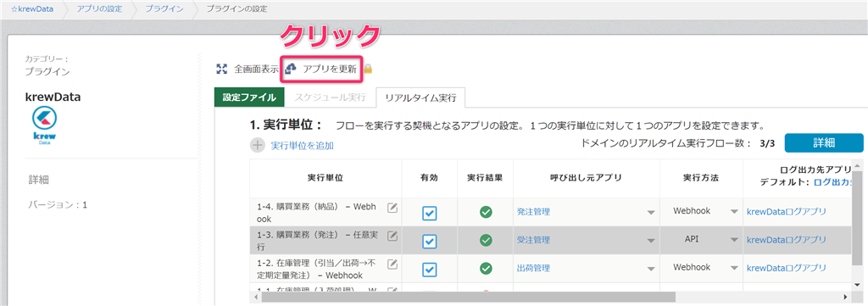The image size is (868, 306).
Task: Click the アプリを更新 label
Action: 330,70
